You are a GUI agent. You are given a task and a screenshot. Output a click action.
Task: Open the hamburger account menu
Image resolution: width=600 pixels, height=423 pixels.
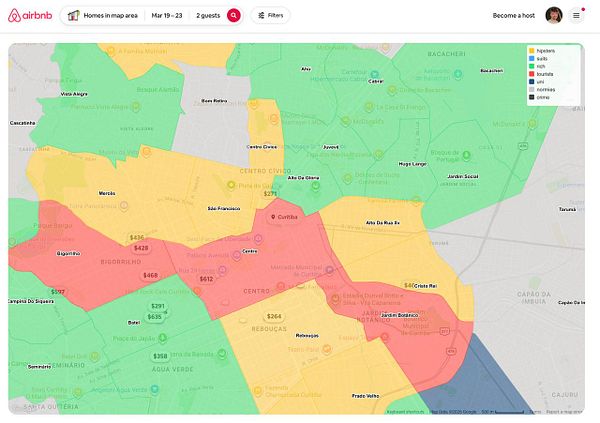click(576, 16)
